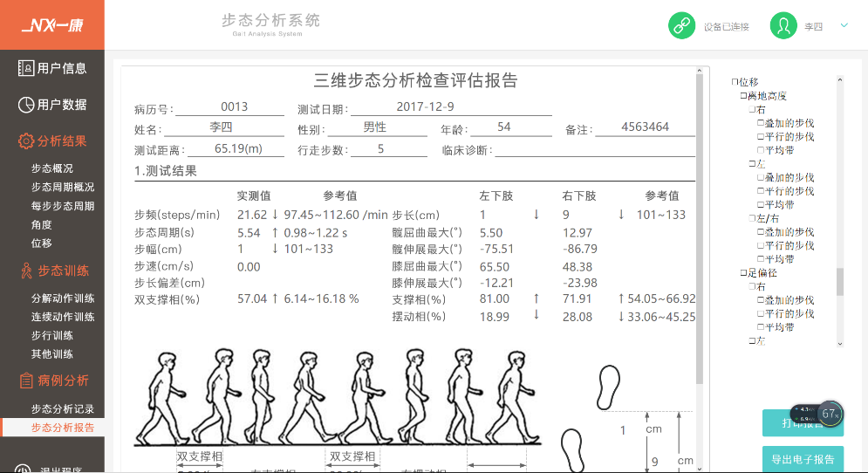868x473 pixels.
Task: Click the green user avatar icon
Action: click(783, 25)
